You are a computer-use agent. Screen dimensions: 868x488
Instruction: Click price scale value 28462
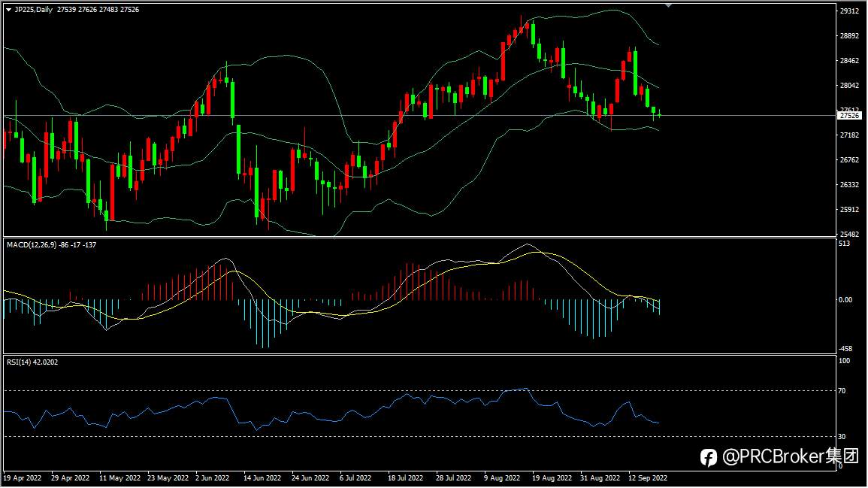click(849, 61)
